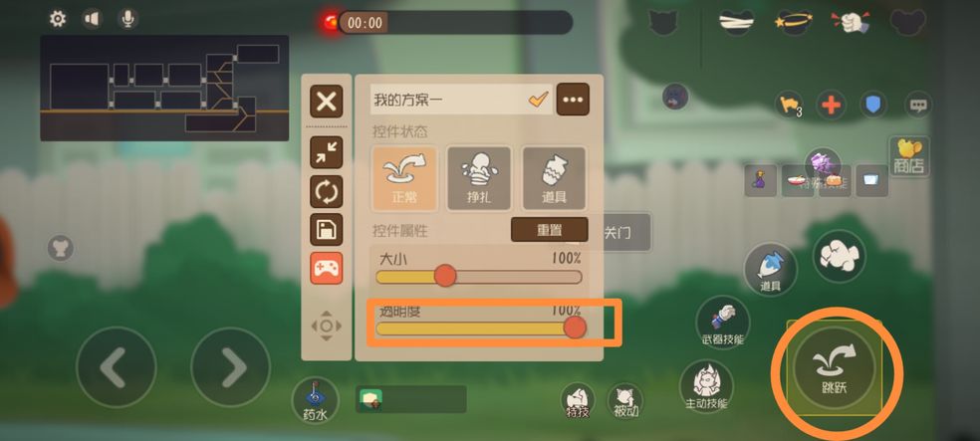980x441 pixels.
Task: Adjust the 大小 size slider handle
Action: pyautogui.click(x=445, y=276)
